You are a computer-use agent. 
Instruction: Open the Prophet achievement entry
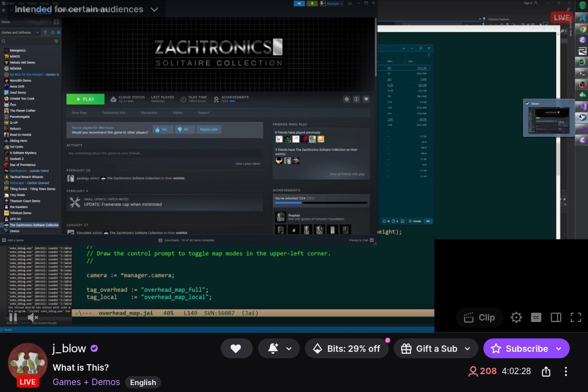[x=321, y=217]
